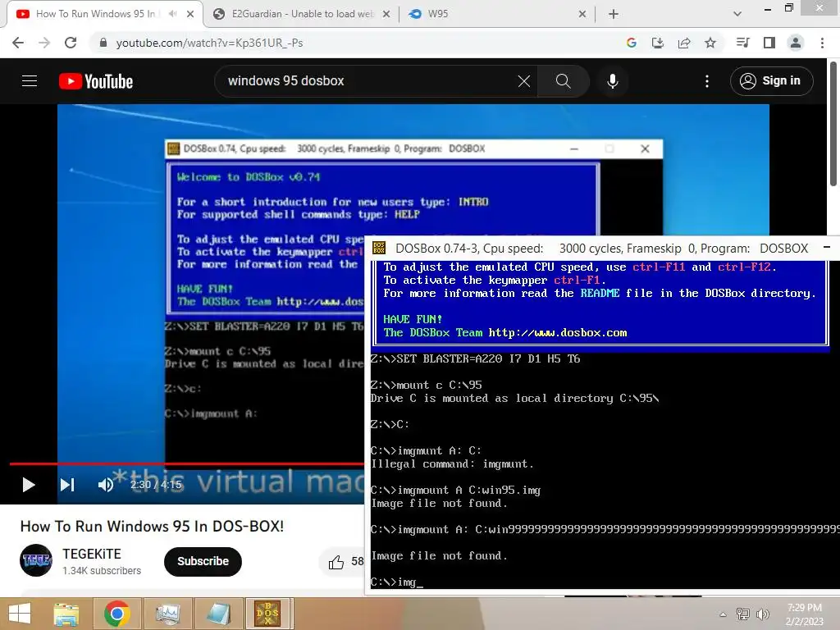840x630 pixels.
Task: Open the Windows Start menu
Action: [x=20, y=614]
